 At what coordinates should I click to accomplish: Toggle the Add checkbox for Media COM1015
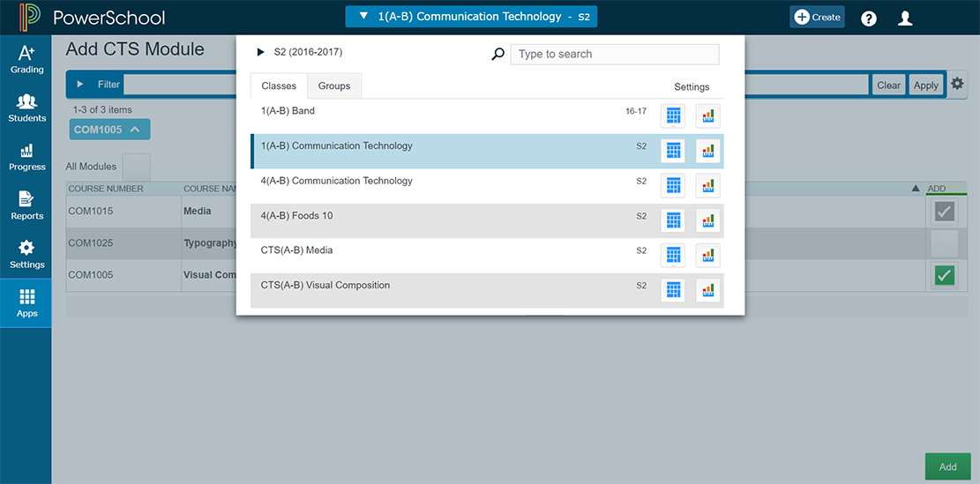(944, 212)
